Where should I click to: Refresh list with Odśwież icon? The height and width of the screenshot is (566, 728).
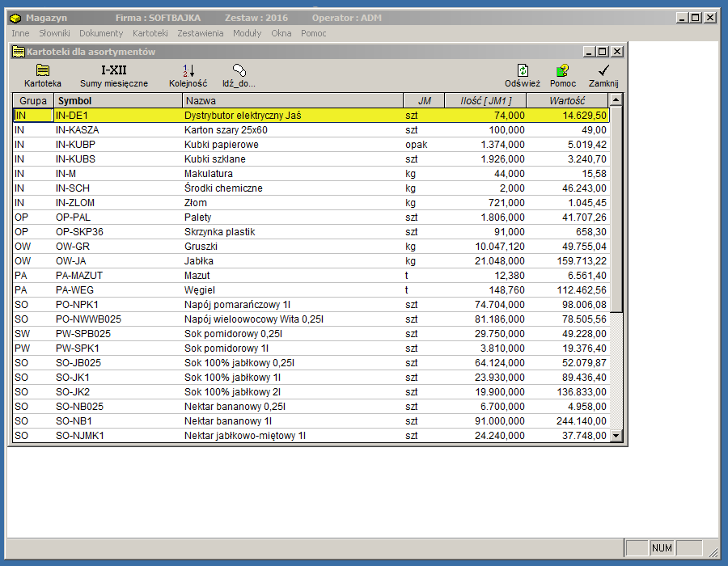pos(523,76)
